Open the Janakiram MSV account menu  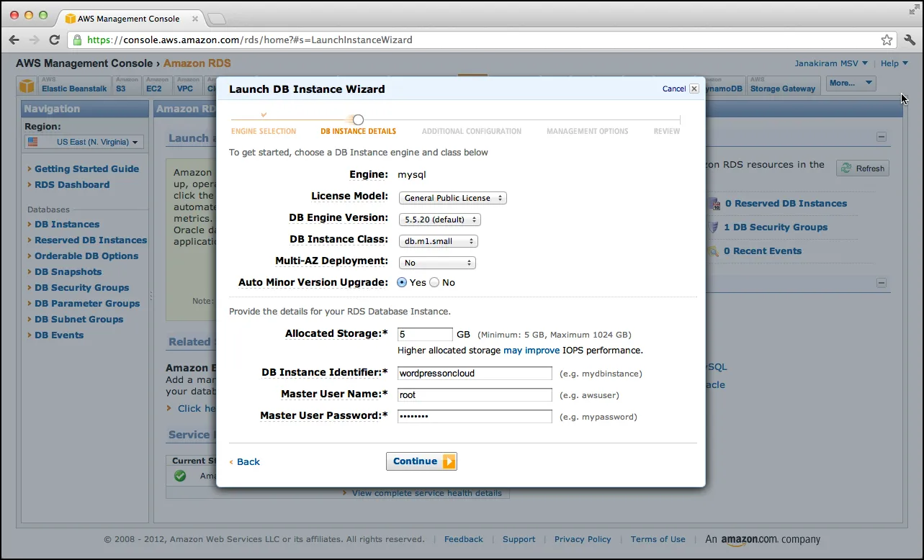pos(831,63)
